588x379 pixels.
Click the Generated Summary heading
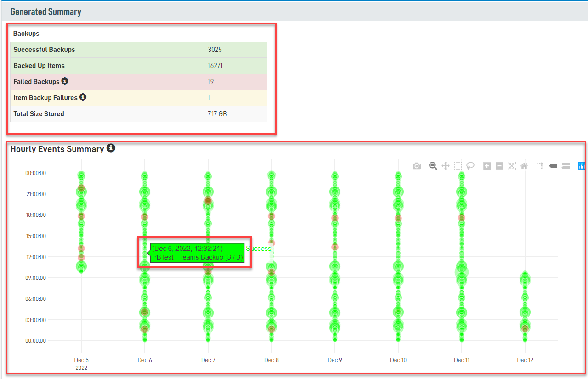pos(46,12)
